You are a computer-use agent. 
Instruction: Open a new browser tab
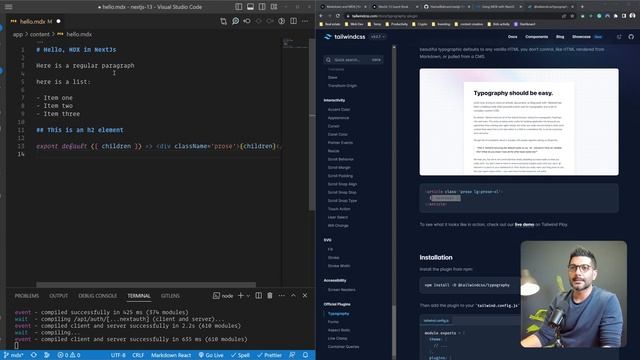(x=582, y=7)
